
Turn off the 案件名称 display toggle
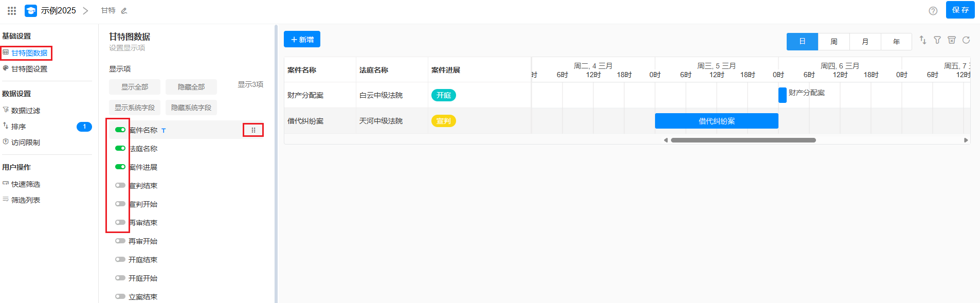coord(120,130)
